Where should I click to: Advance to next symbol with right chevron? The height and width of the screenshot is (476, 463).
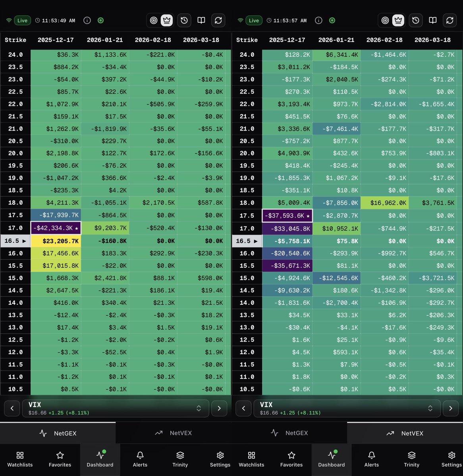click(x=219, y=408)
